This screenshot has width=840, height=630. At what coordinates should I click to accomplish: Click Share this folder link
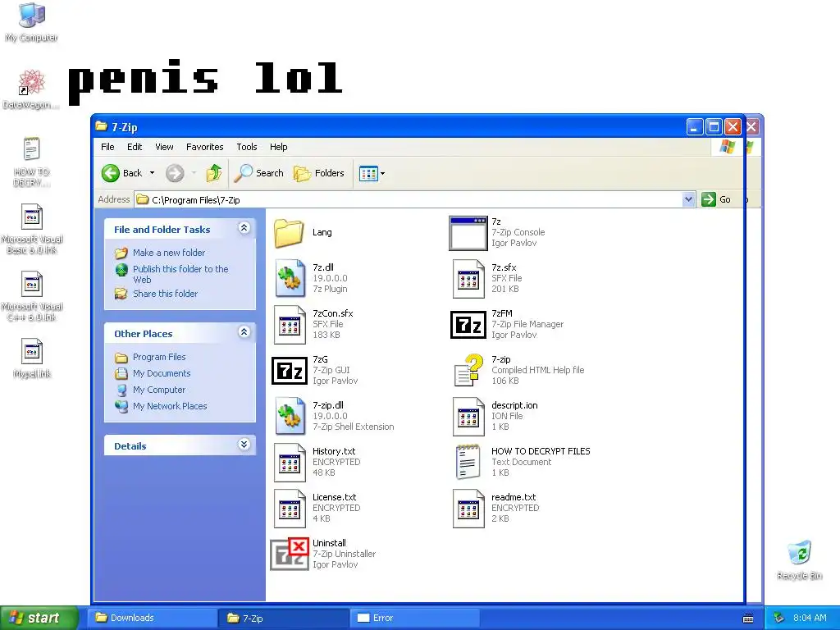click(165, 294)
